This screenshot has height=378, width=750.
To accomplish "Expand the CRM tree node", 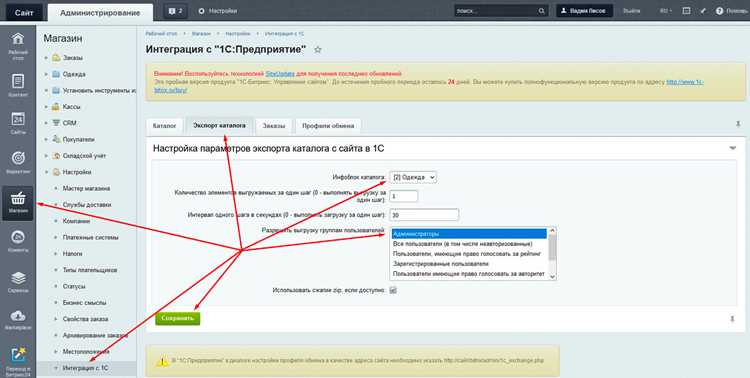I will [46, 123].
